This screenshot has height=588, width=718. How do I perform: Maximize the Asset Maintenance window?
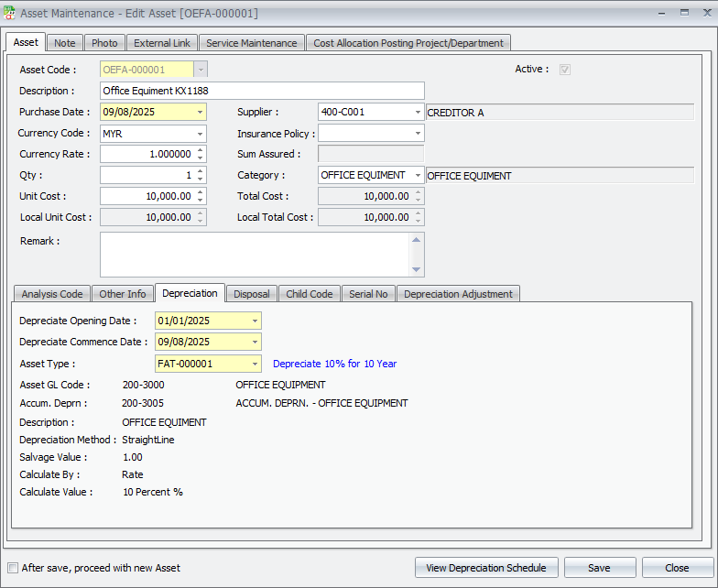[685, 13]
